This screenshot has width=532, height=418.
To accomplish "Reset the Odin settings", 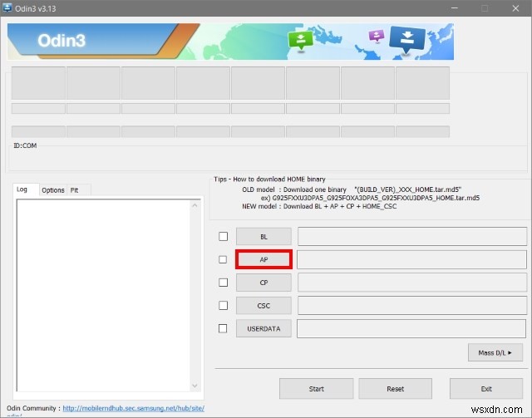I will [396, 389].
